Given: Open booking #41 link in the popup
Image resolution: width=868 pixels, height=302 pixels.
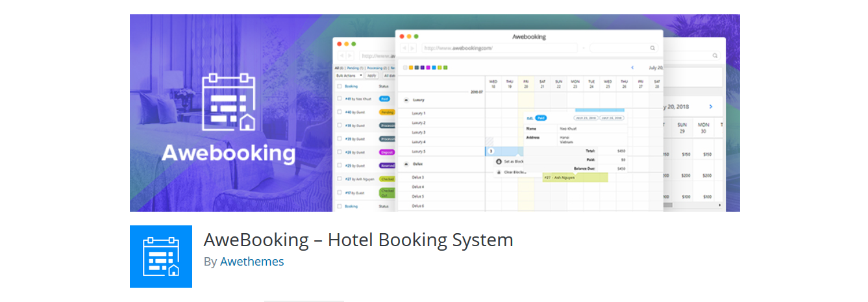Looking at the screenshot, I should point(529,118).
